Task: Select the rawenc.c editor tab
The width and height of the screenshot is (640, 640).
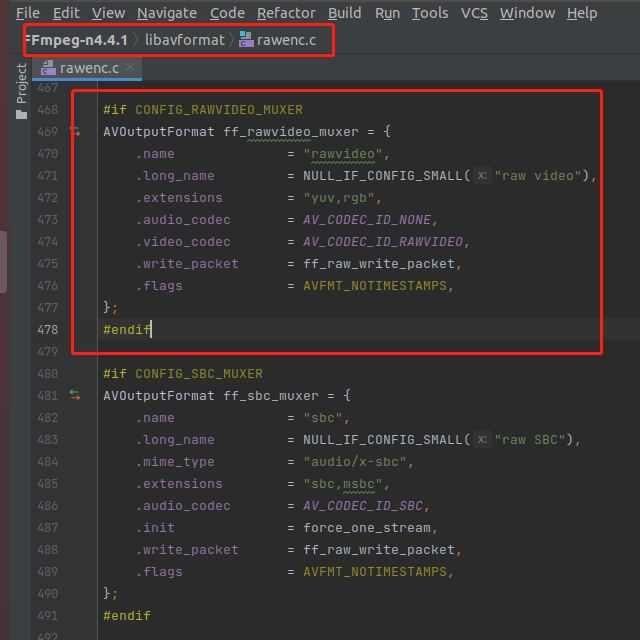Action: pyautogui.click(x=89, y=68)
